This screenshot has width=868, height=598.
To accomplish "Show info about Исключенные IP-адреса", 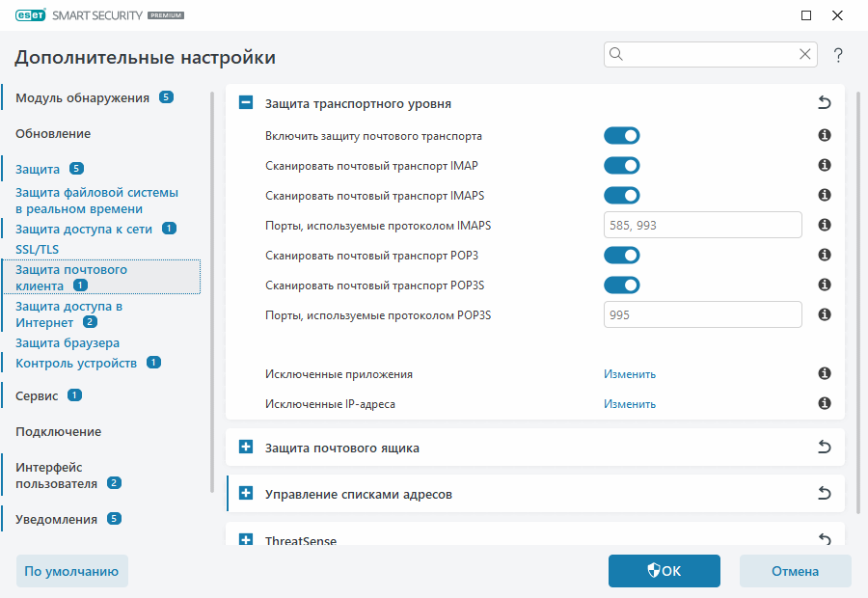I will (x=824, y=403).
